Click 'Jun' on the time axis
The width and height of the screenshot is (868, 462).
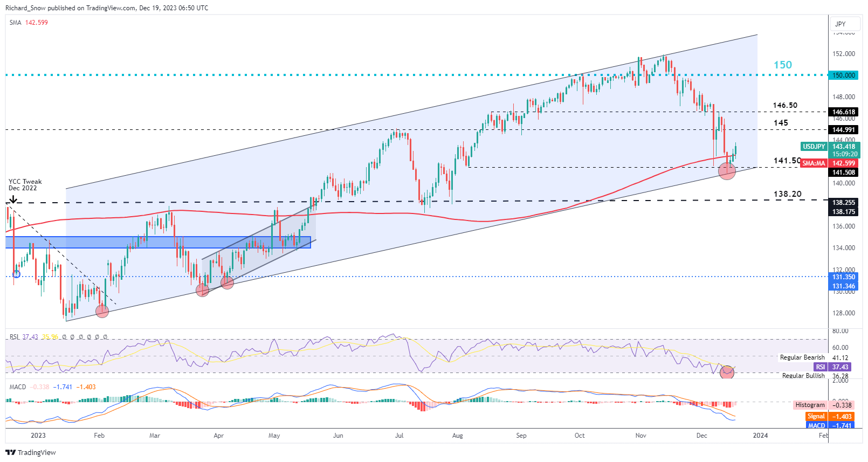coord(338,436)
